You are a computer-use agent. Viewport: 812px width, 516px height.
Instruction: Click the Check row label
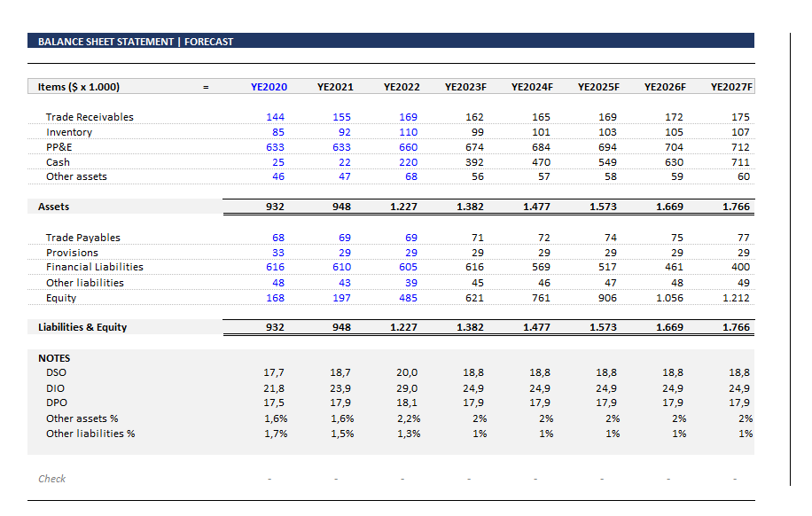point(51,479)
